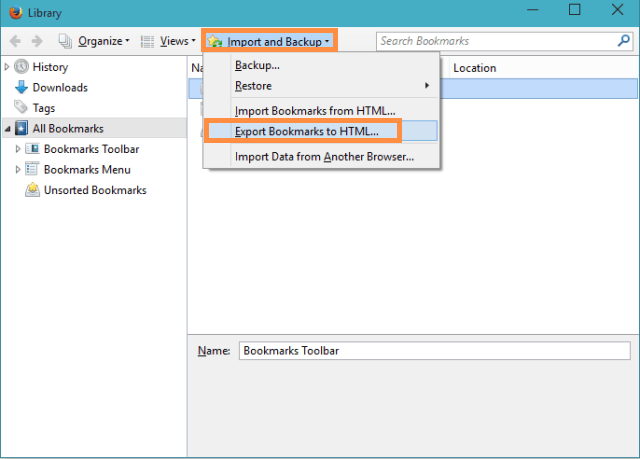Expand the History tree node
The height and width of the screenshot is (459, 640).
pyautogui.click(x=7, y=67)
